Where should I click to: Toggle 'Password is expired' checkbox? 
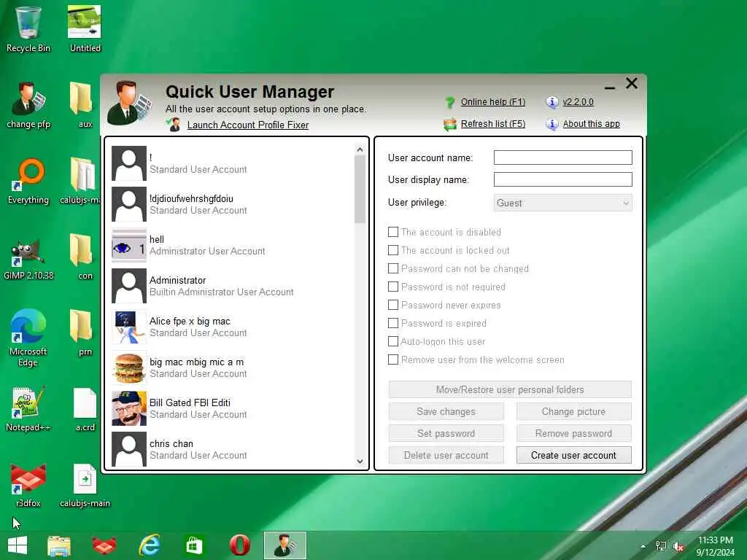click(393, 323)
